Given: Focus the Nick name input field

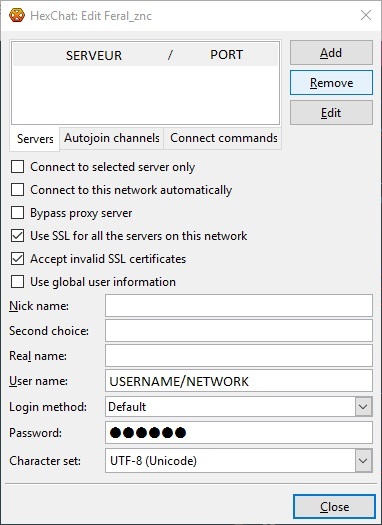Looking at the screenshot, I should (239, 305).
